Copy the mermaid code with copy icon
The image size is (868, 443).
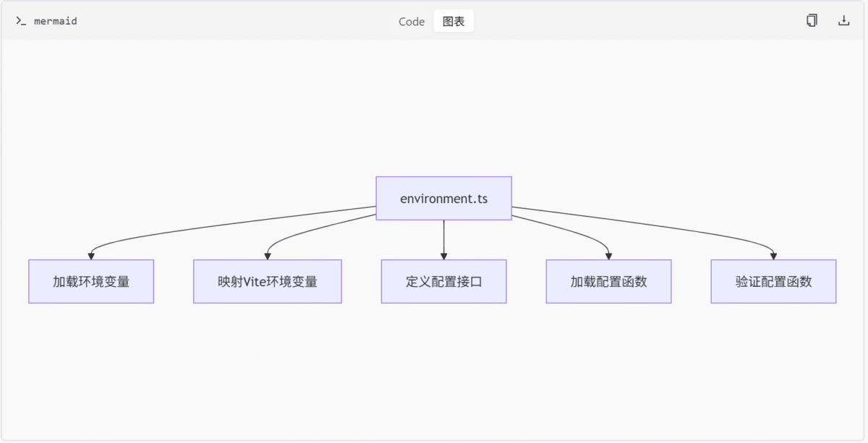812,21
